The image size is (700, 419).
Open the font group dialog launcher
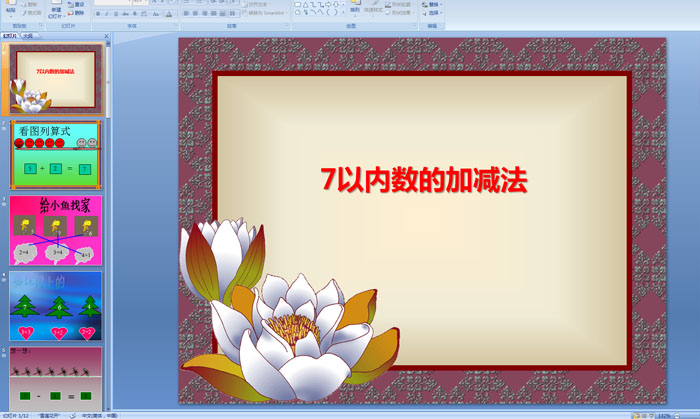(176, 26)
